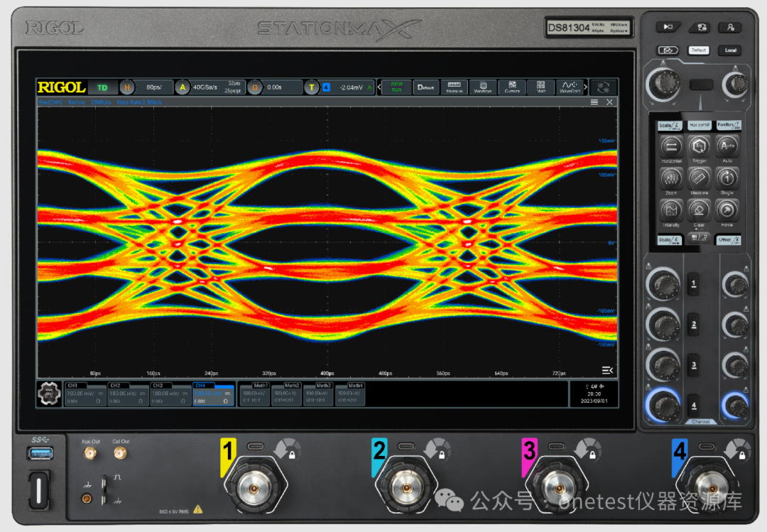The image size is (767, 532).
Task: Tap the Force trigger icon
Action: coord(727,211)
